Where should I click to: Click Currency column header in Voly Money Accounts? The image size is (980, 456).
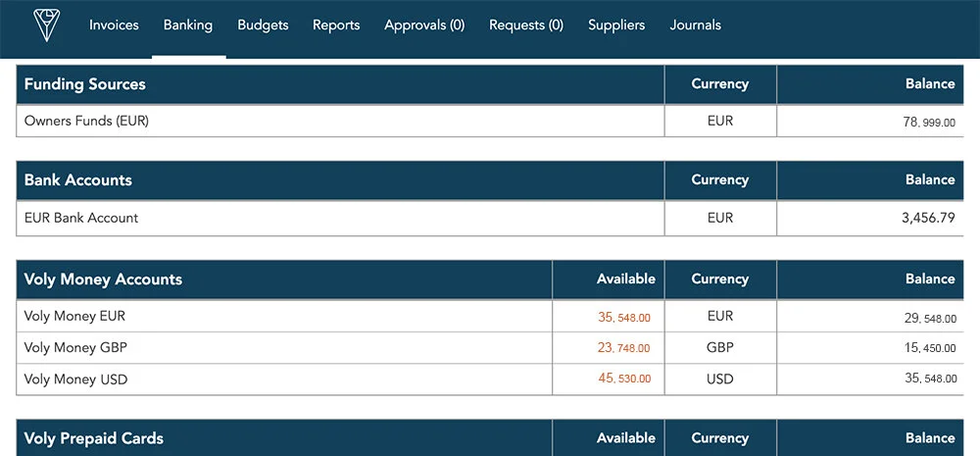tap(720, 279)
